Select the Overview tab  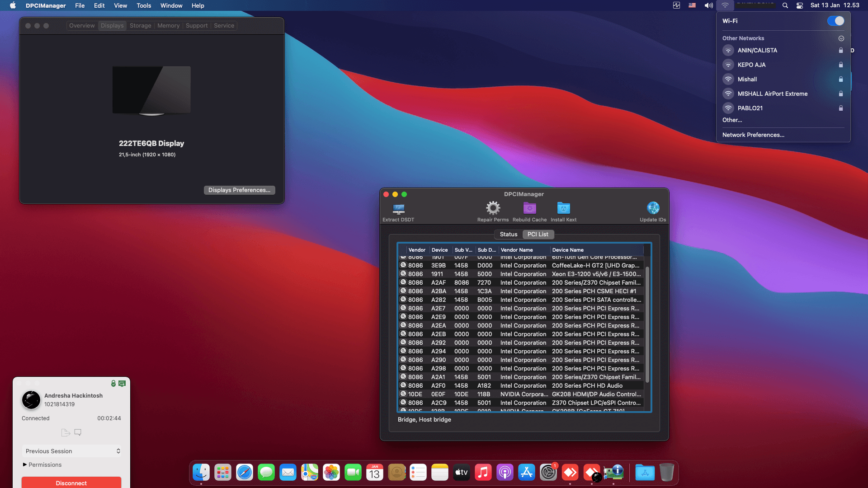[82, 26]
